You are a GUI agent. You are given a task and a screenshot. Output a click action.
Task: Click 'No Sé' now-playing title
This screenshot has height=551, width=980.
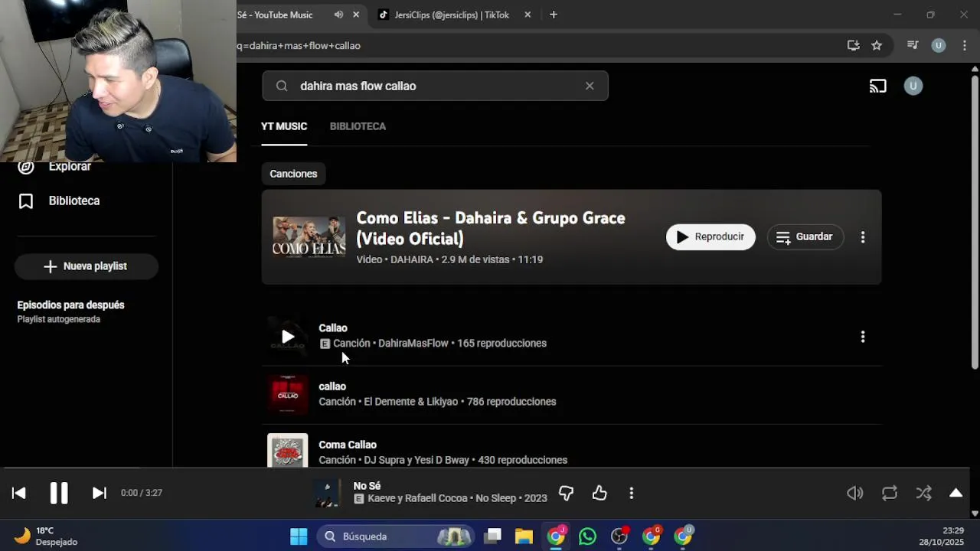(367, 486)
